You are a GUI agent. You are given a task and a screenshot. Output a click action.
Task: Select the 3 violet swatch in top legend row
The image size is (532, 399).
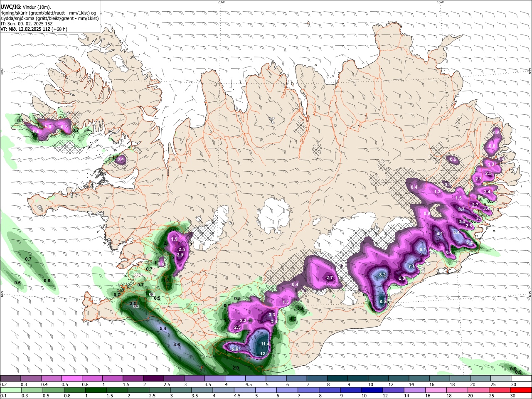pos(195,379)
